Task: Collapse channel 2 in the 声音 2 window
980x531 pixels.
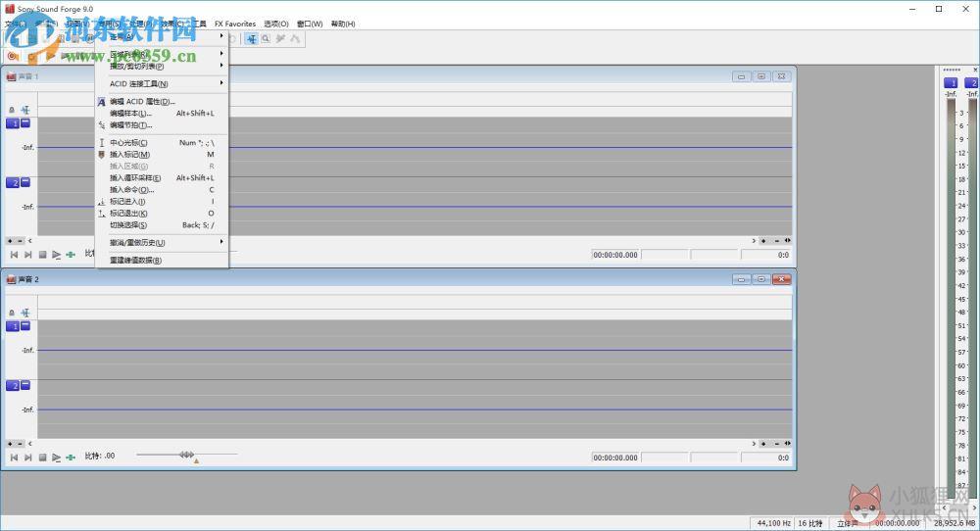Action: 25,385
